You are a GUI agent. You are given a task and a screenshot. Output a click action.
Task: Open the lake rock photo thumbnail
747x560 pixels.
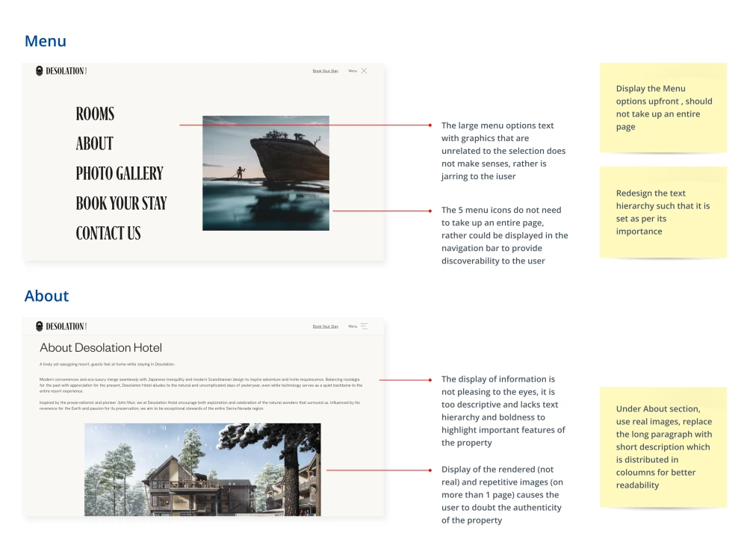[266, 173]
